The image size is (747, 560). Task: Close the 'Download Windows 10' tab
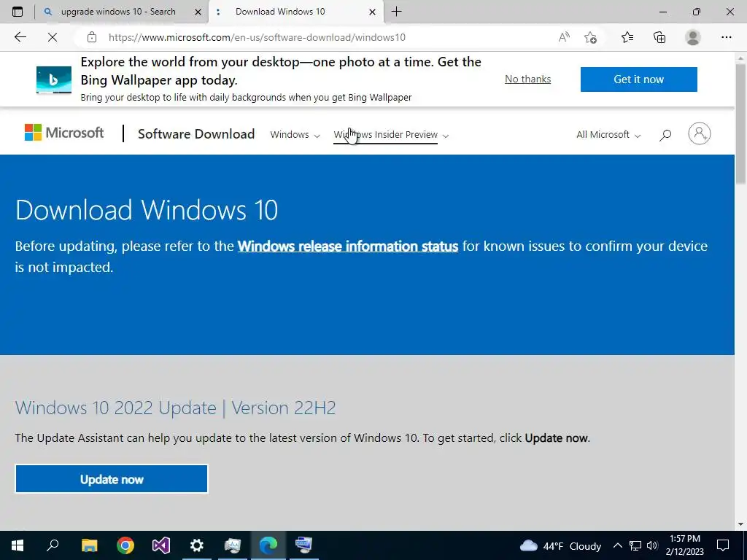click(x=373, y=12)
